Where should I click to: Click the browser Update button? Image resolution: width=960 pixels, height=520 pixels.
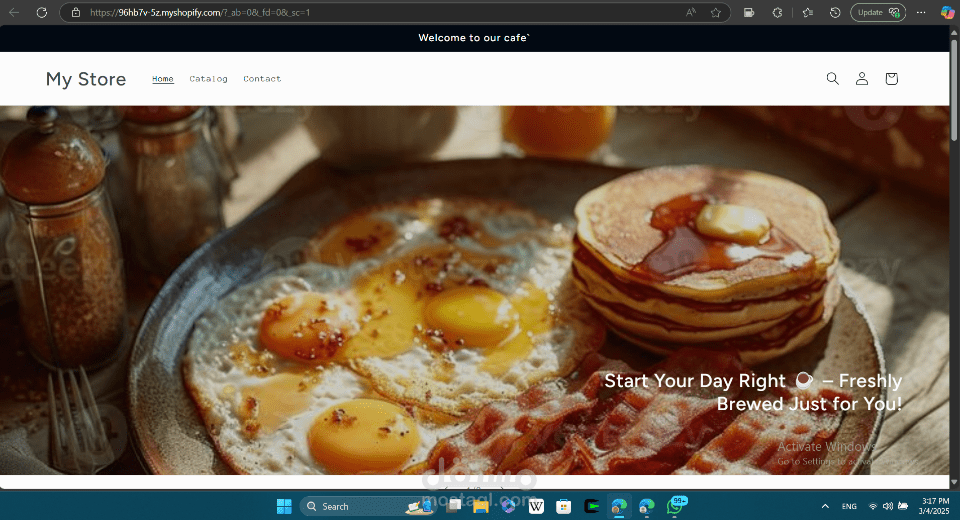[x=878, y=12]
